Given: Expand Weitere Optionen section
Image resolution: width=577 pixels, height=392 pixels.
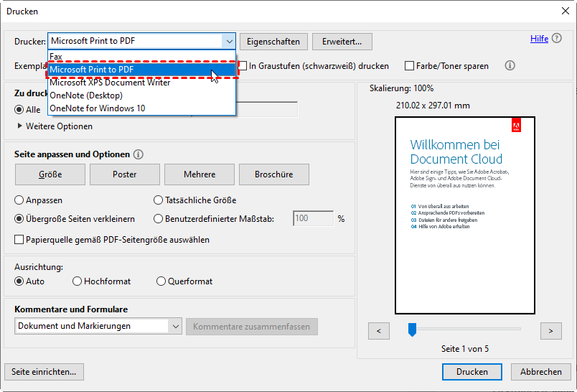Looking at the screenshot, I should [20, 126].
